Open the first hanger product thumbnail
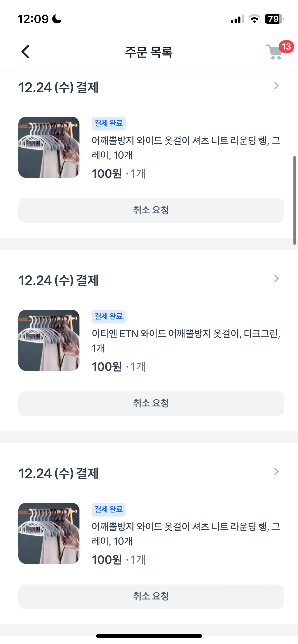Screen dimensions: 298x644 point(49,147)
